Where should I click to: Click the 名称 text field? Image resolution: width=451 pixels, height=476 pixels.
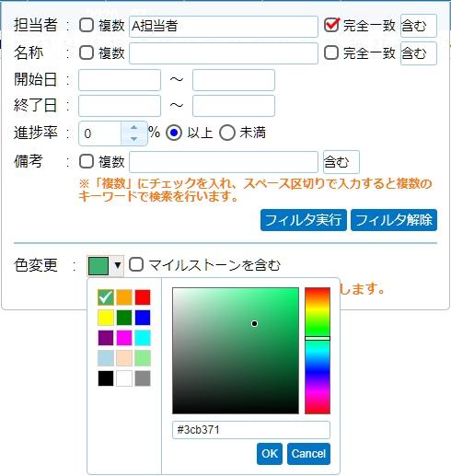(x=224, y=53)
